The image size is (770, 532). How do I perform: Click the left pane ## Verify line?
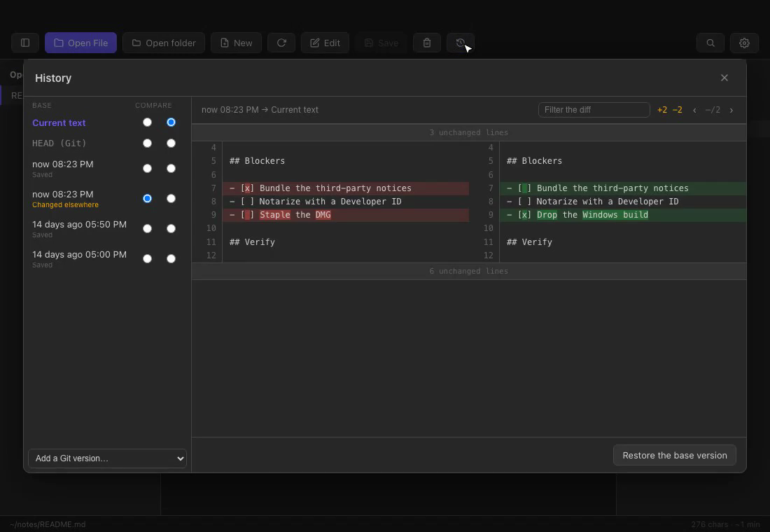252,242
